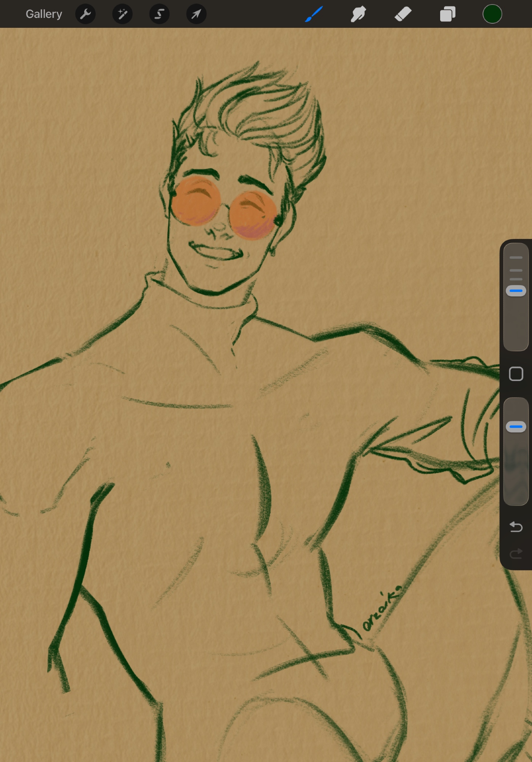This screenshot has width=532, height=762.
Task: Tap the right orange glasses lens
Action: click(x=253, y=215)
